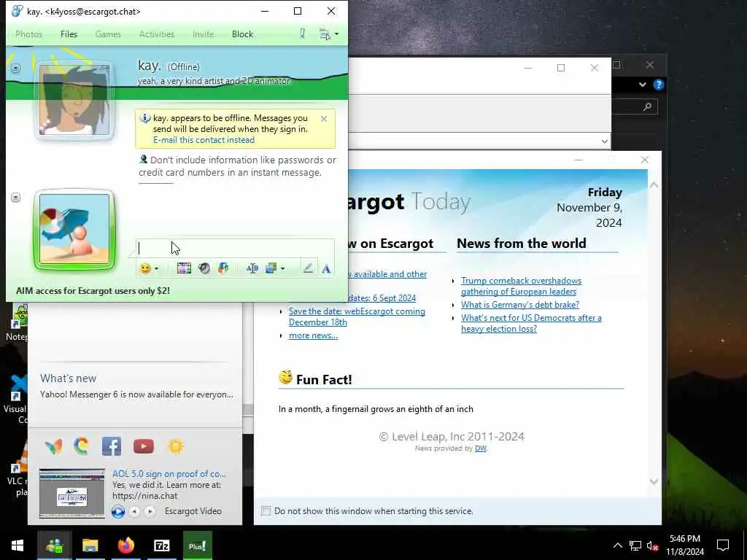Open the font settings A icon
747x560 pixels.
(x=326, y=269)
